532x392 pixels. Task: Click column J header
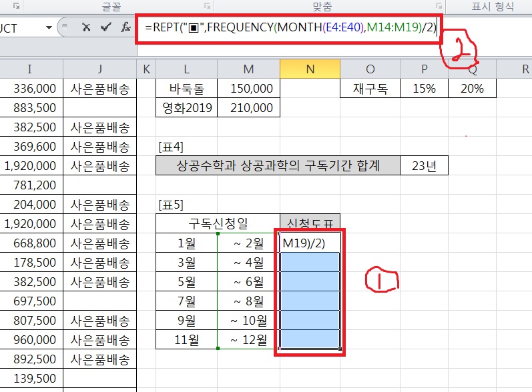[x=99, y=69]
